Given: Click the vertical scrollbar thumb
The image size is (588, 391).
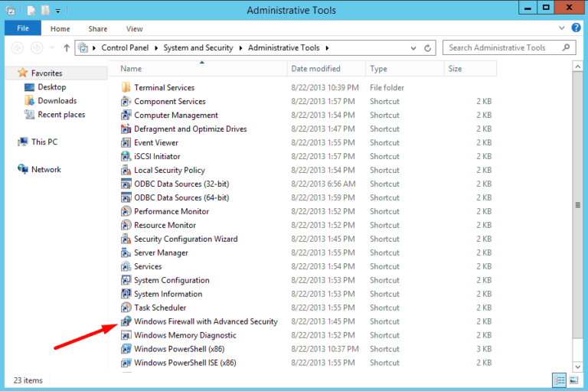Looking at the screenshot, I should 577,205.
